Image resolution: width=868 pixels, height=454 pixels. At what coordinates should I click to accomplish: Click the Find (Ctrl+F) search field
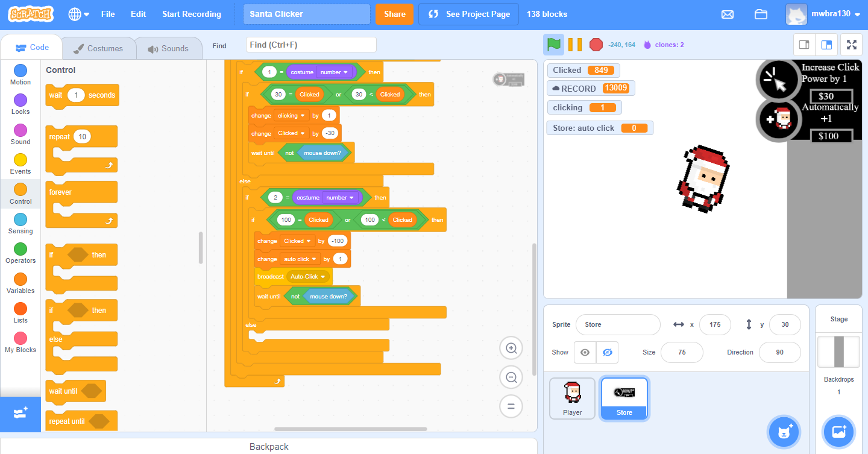[x=311, y=45]
